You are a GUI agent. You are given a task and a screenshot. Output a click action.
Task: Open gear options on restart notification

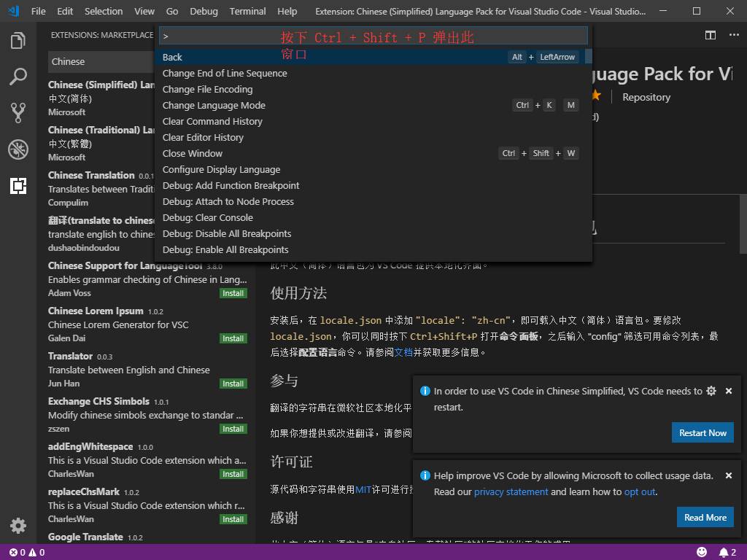click(x=711, y=391)
